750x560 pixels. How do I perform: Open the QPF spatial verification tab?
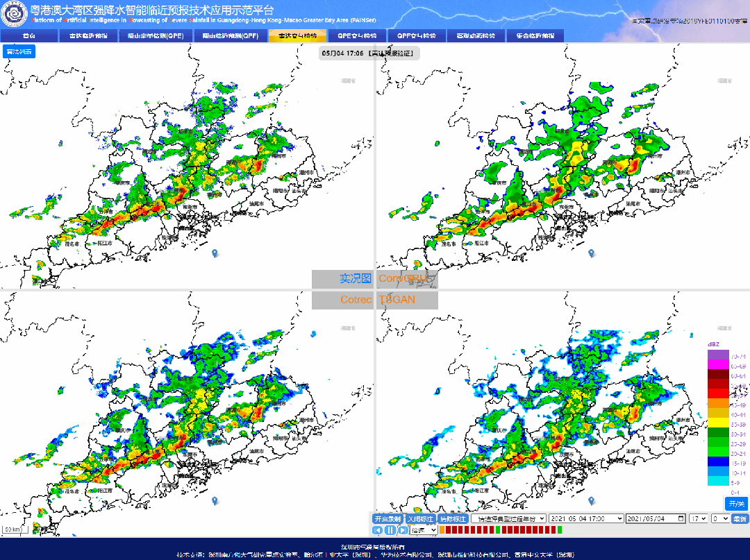pos(416,36)
